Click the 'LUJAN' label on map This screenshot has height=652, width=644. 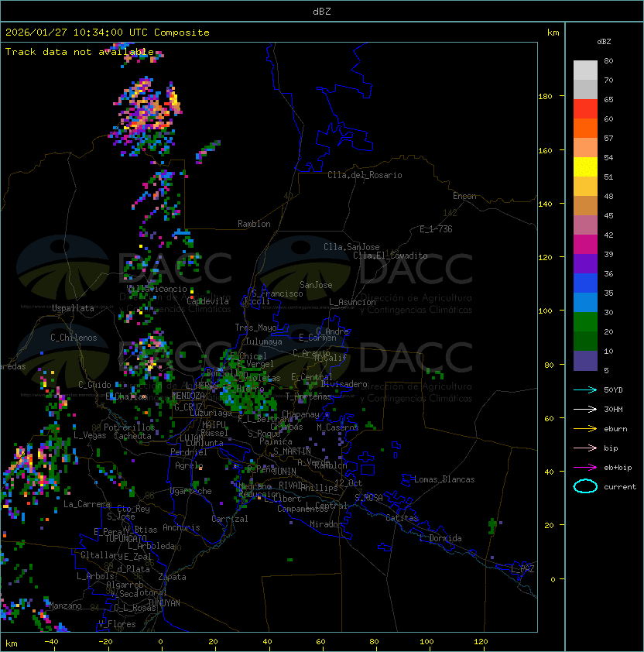pyautogui.click(x=192, y=438)
